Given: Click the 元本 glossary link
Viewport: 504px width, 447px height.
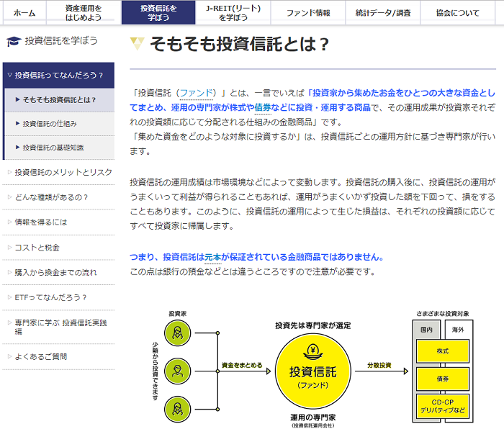Looking at the screenshot, I should point(213,257).
